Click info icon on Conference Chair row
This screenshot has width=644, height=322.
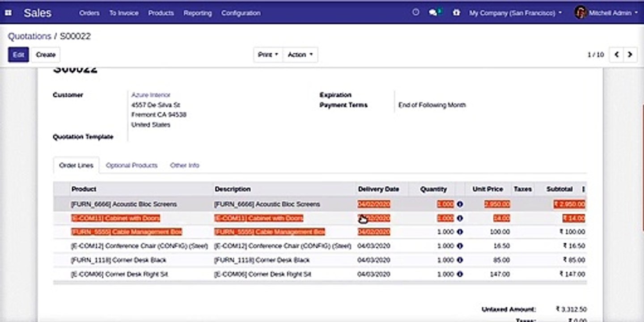(460, 246)
